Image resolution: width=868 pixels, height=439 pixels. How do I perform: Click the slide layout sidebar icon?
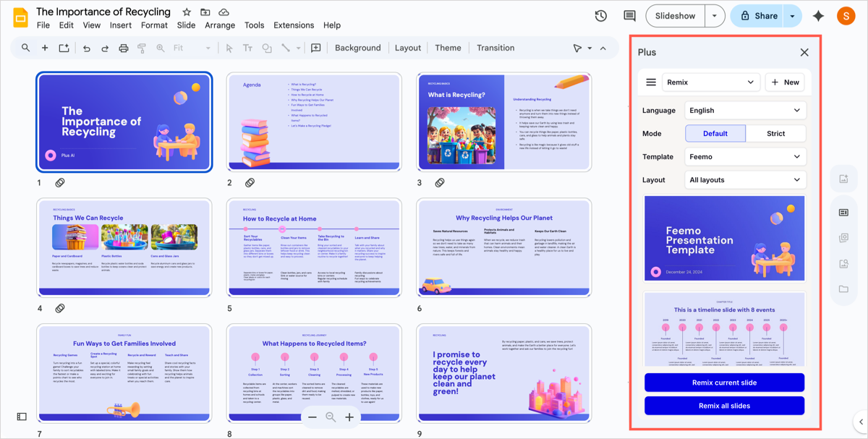[x=843, y=213]
